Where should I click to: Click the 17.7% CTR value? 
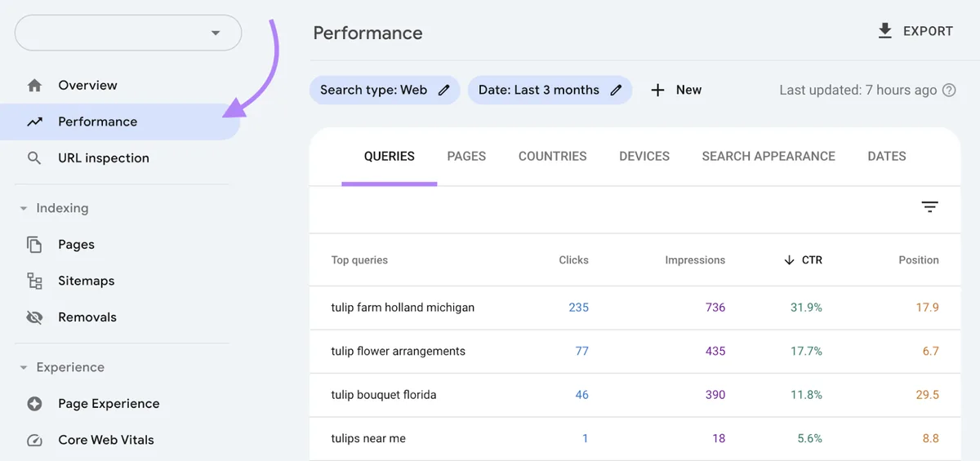(x=806, y=352)
